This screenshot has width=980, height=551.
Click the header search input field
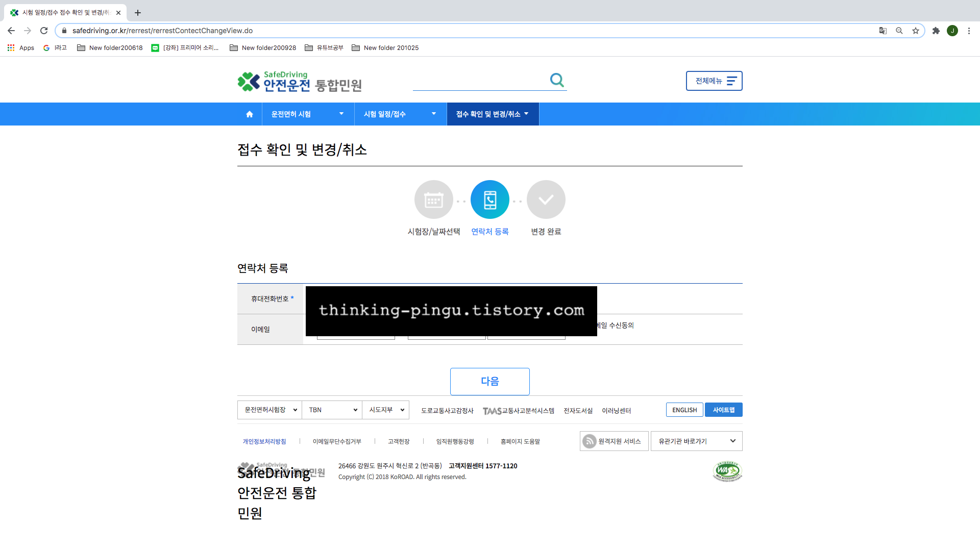coord(480,81)
